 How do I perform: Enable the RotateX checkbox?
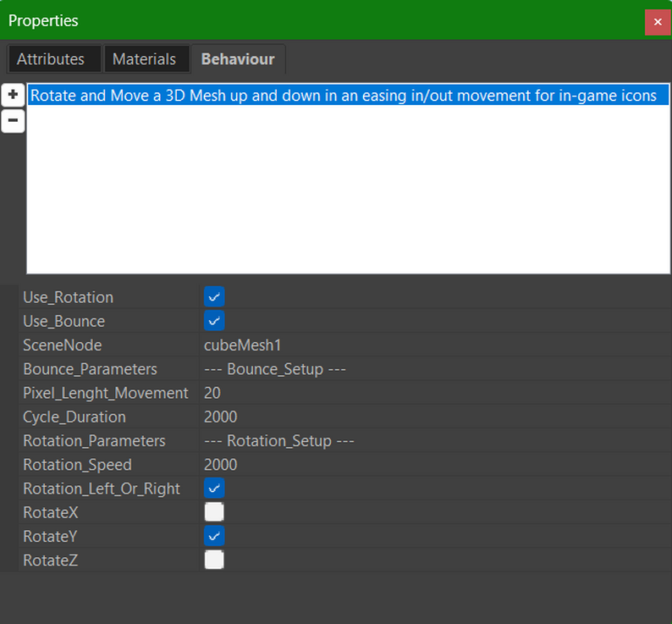[214, 512]
